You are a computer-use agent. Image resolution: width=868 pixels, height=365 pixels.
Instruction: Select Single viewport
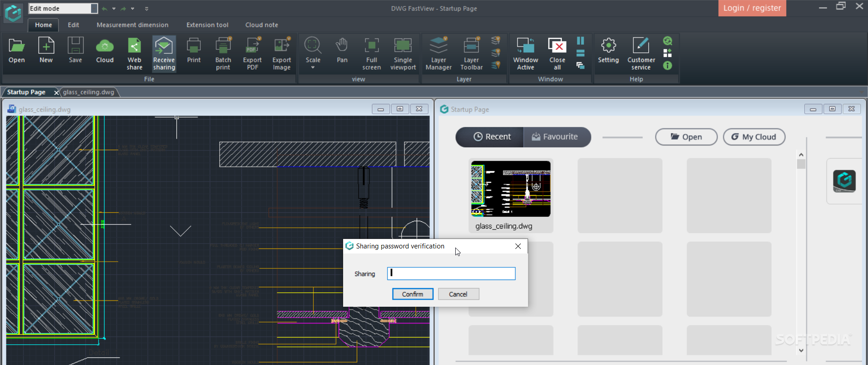coord(403,54)
